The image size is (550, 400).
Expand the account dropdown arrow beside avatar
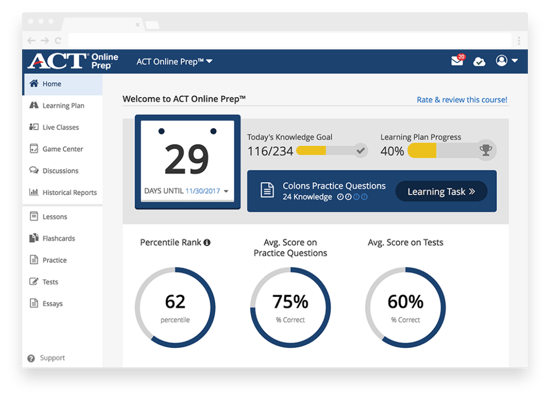(515, 61)
